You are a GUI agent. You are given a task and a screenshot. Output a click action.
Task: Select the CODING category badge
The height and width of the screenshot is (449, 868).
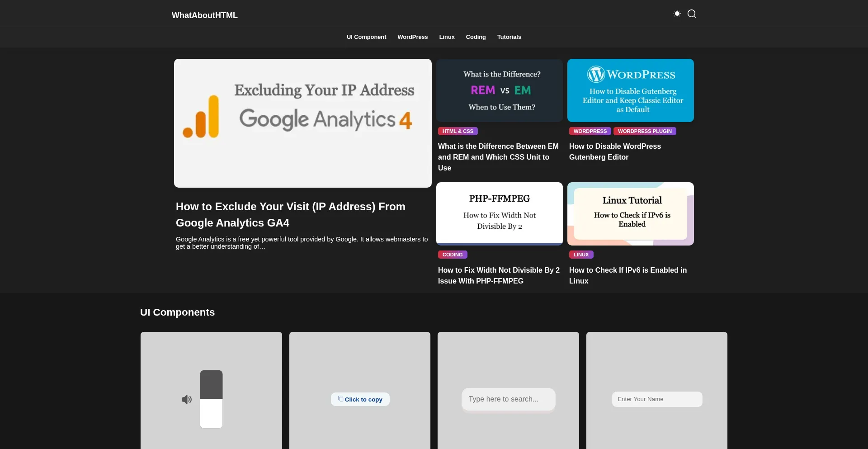coord(452,255)
